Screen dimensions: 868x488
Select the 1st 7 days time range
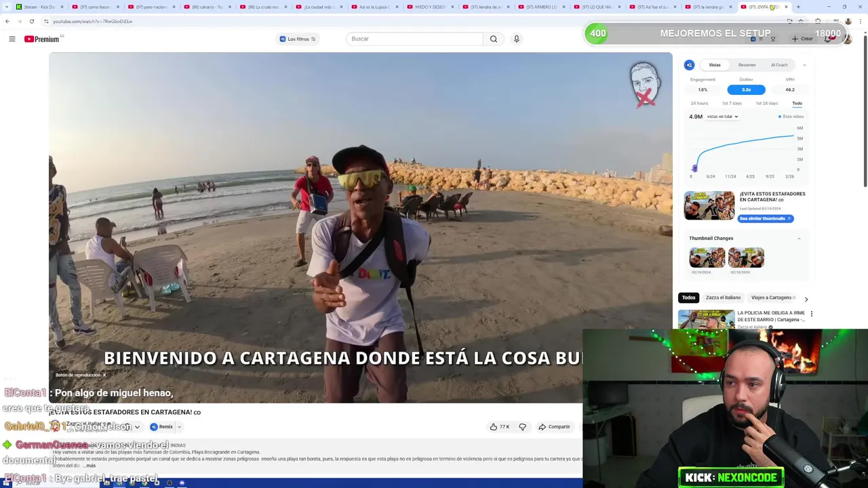pos(732,103)
